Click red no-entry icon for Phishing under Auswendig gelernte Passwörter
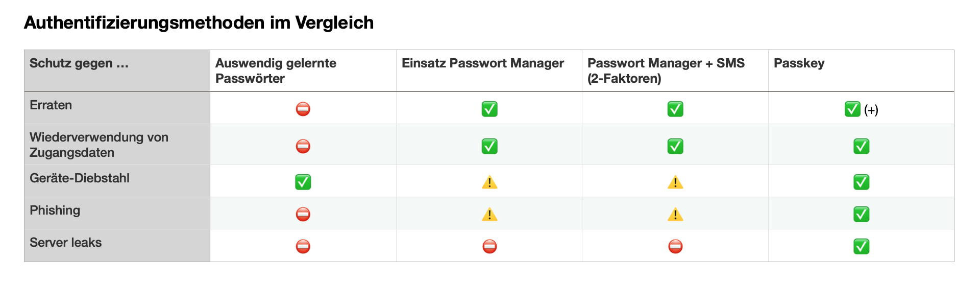980x282 pixels. click(303, 214)
